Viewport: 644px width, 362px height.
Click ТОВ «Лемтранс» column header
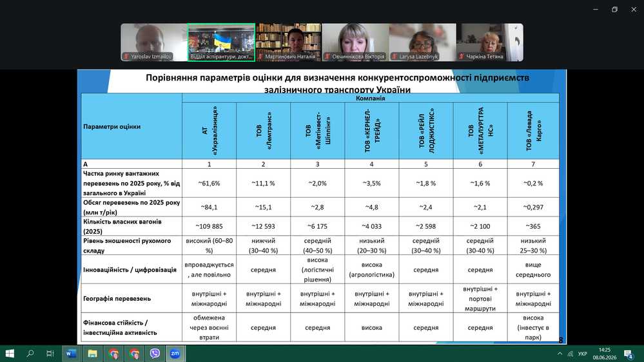pos(263,131)
